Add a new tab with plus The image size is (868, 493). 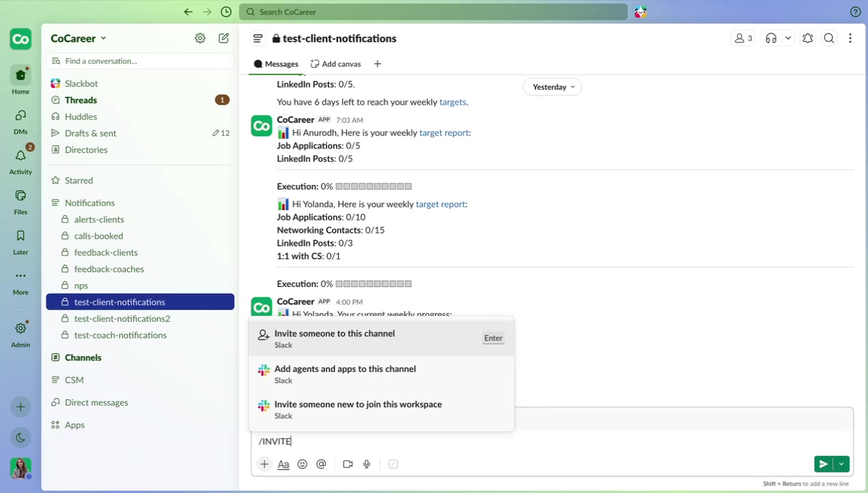[x=377, y=64]
